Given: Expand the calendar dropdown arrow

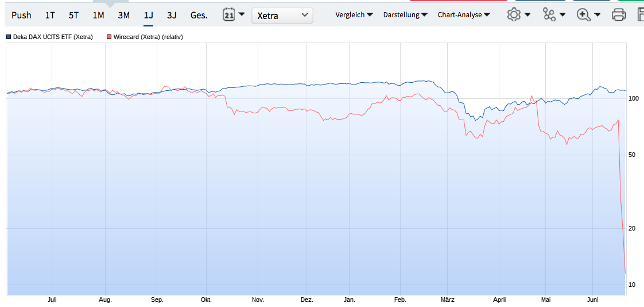Looking at the screenshot, I should click(242, 14).
